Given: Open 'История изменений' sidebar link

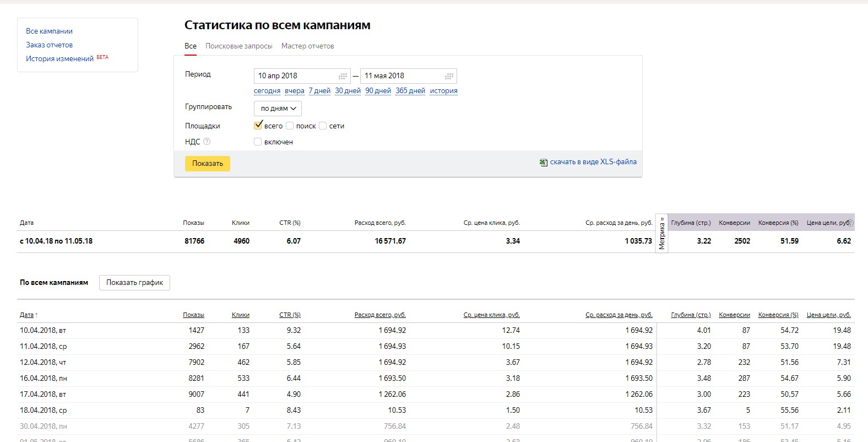Looking at the screenshot, I should pos(59,58).
